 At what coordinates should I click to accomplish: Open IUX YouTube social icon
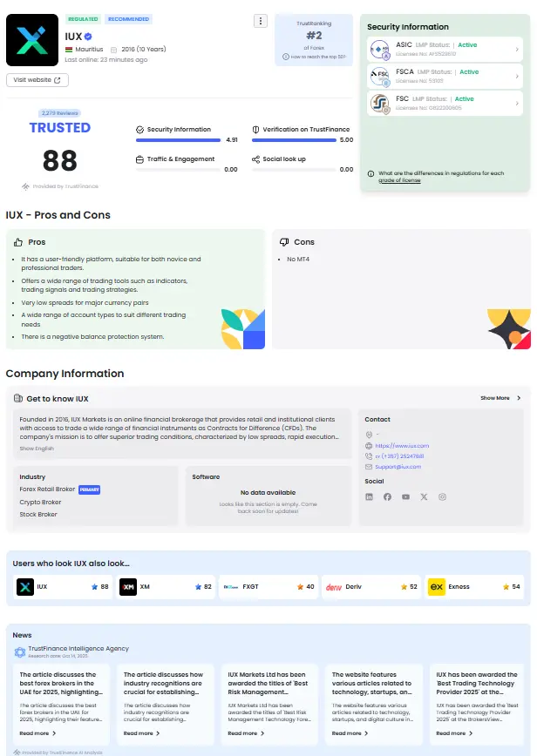tap(405, 497)
